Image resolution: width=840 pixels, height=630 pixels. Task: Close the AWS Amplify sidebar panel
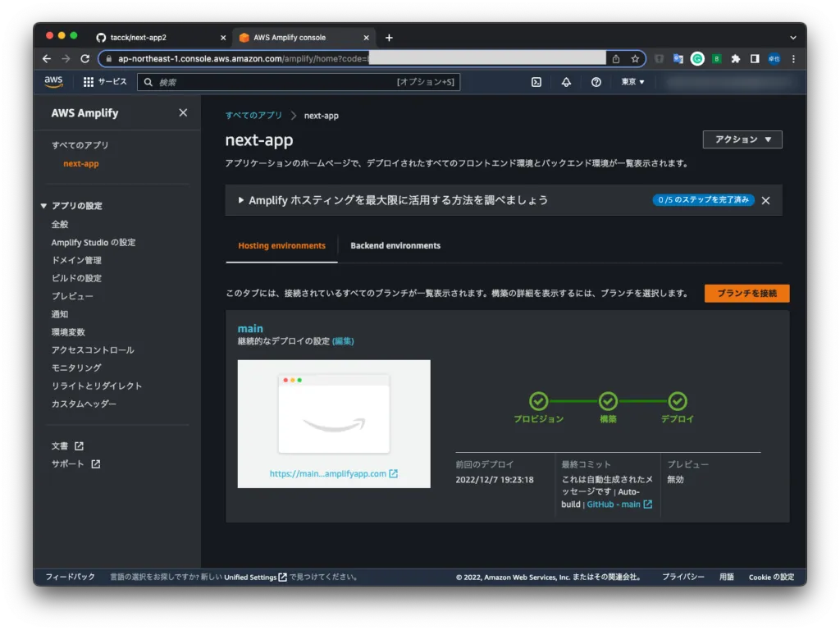[183, 113]
